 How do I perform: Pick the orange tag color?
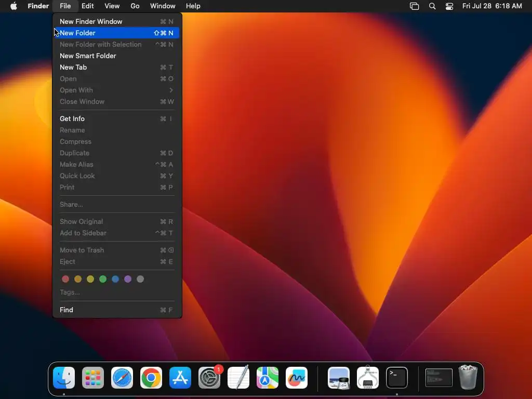click(78, 279)
